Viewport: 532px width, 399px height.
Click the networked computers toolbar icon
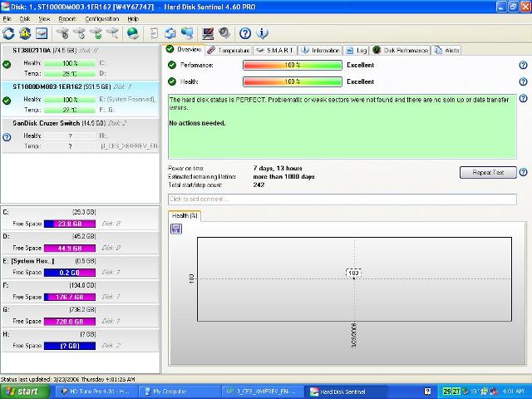point(187,33)
